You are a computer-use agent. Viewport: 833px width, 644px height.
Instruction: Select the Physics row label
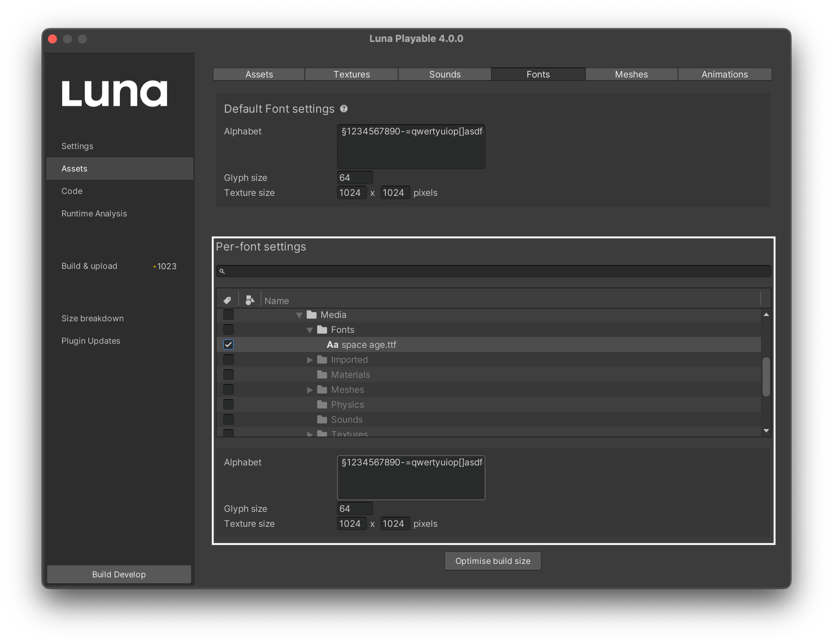pos(347,404)
